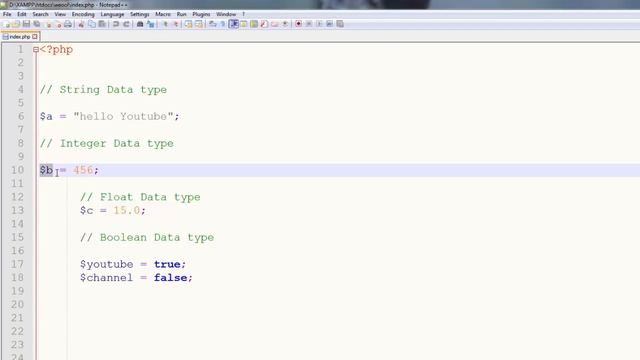Open the Edit menu

pyautogui.click(x=22, y=14)
